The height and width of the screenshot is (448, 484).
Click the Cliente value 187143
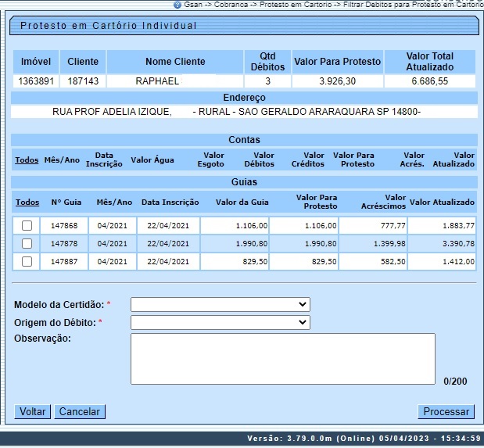83,81
